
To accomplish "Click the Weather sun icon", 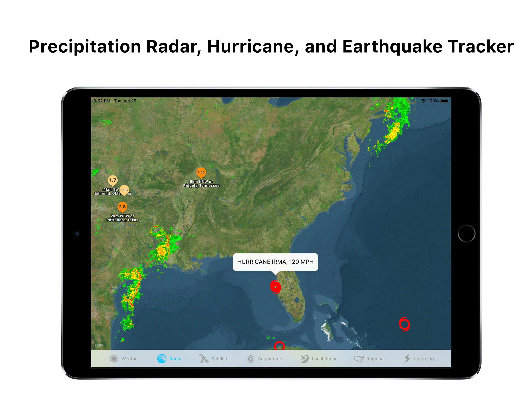I will point(114,358).
